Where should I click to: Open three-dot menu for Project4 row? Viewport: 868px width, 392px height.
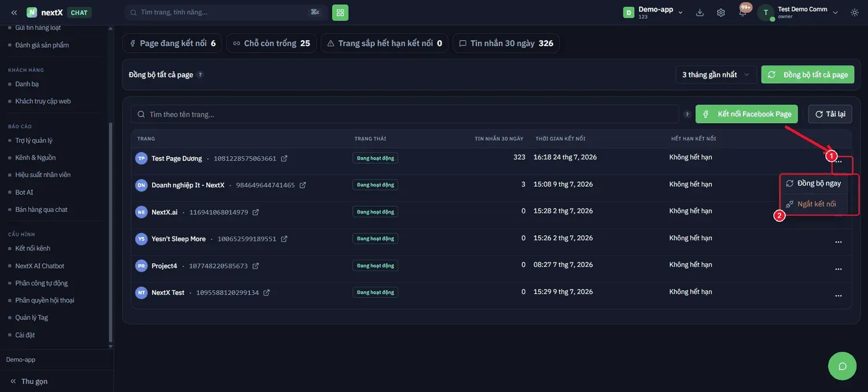coord(838,269)
